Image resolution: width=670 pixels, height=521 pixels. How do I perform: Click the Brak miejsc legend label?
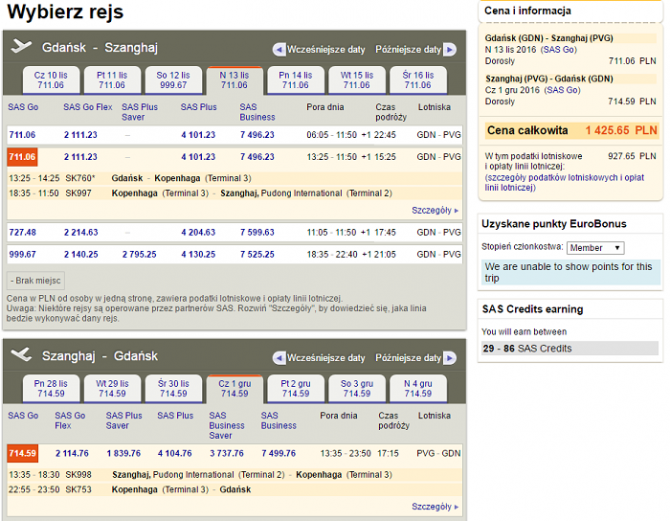[x=36, y=281]
